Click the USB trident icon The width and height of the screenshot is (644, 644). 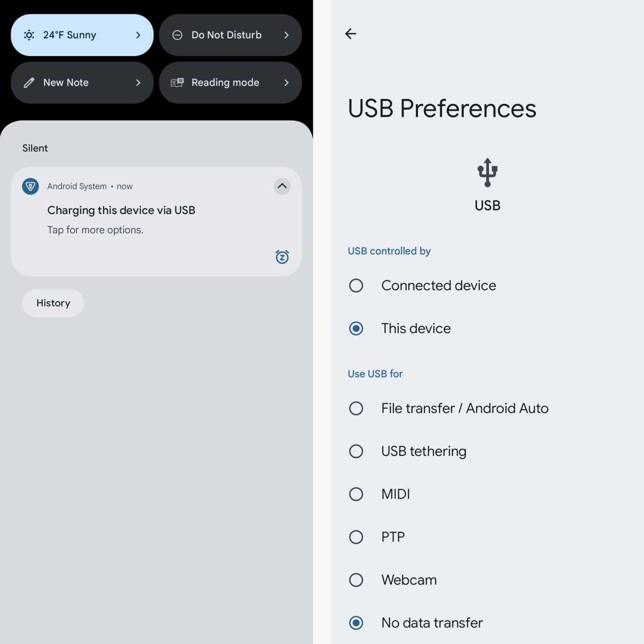pyautogui.click(x=487, y=172)
